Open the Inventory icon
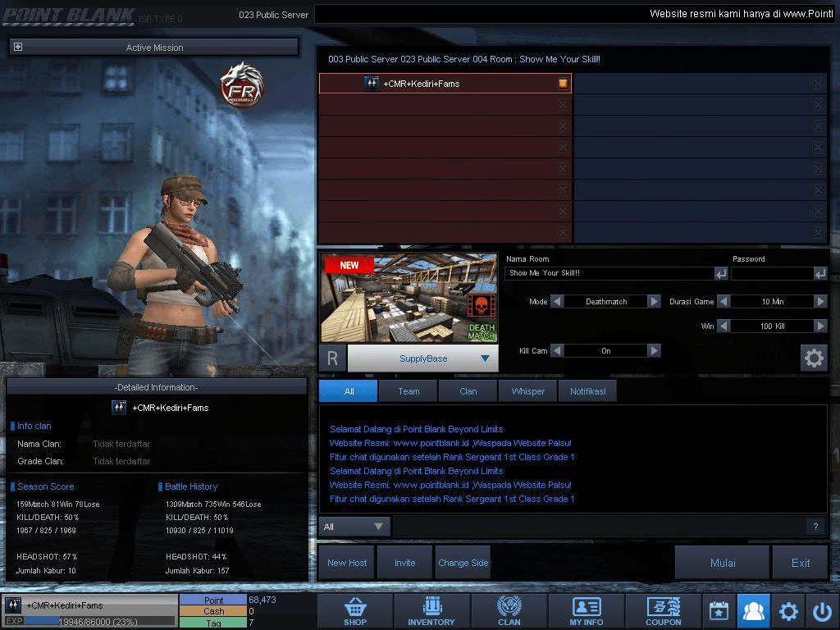This screenshot has height=630, width=840. (431, 610)
